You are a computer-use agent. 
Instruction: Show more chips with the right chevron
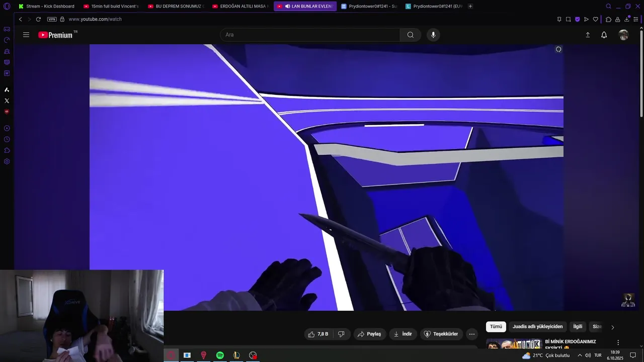click(x=612, y=327)
